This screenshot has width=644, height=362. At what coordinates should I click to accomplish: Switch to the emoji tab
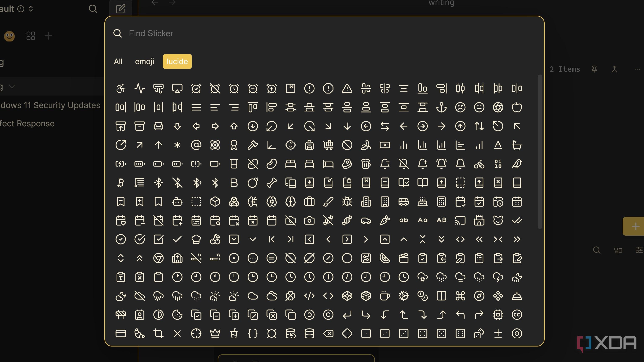(x=144, y=61)
